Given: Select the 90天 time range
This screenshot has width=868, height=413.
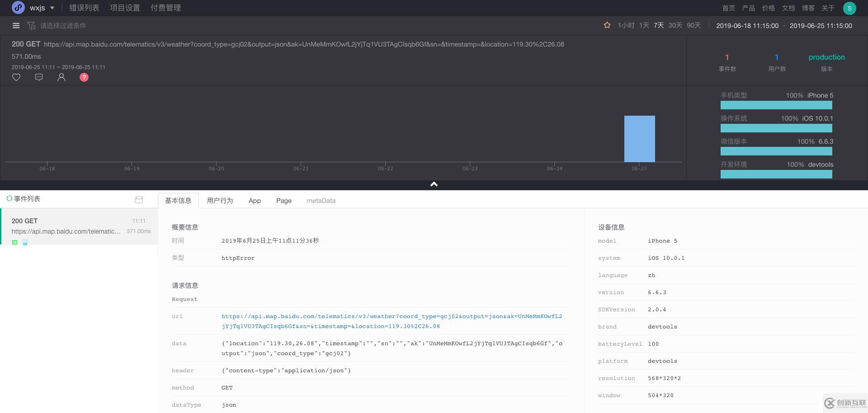Looking at the screenshot, I should [694, 25].
